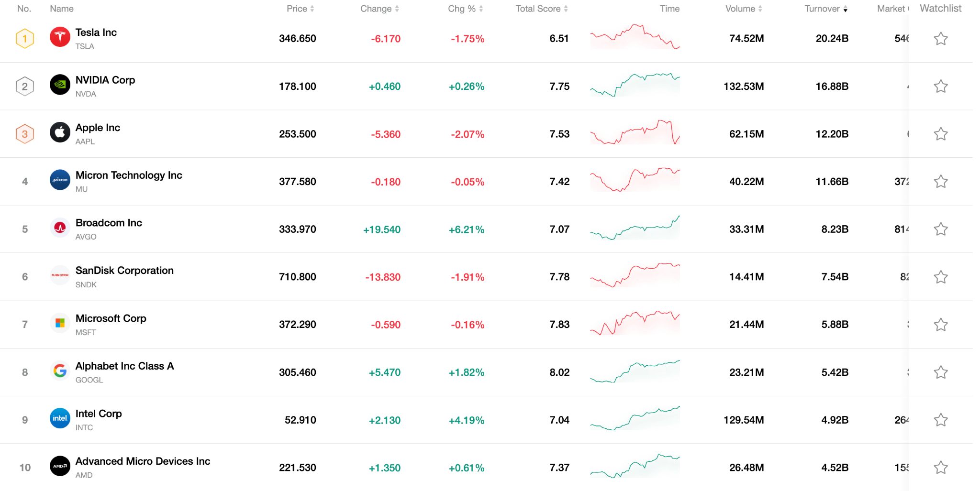Click the NVIDIA logo icon
Viewport: 980px width, 491px height.
(59, 86)
